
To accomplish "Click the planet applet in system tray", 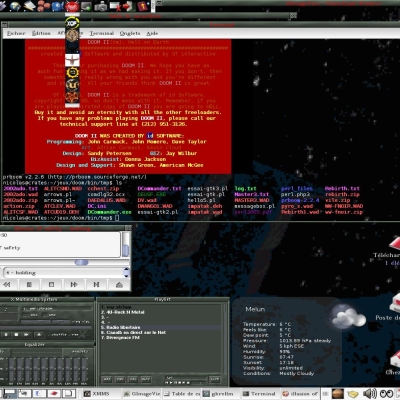I will [x=337, y=394].
